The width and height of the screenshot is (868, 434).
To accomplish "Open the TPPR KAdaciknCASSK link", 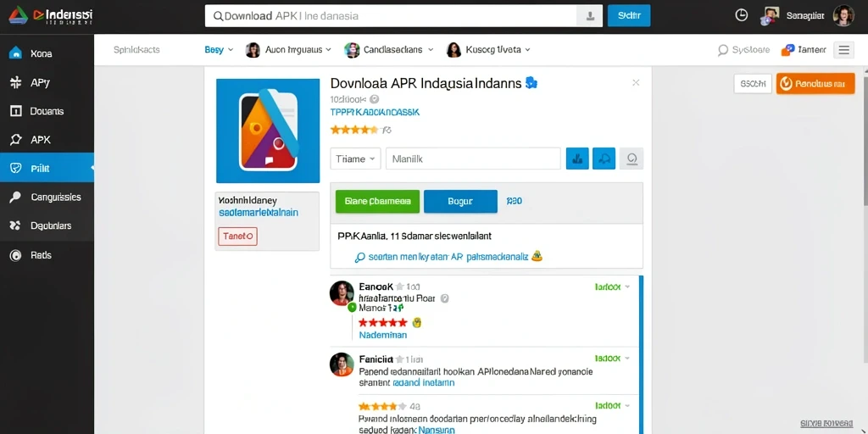I will click(375, 112).
